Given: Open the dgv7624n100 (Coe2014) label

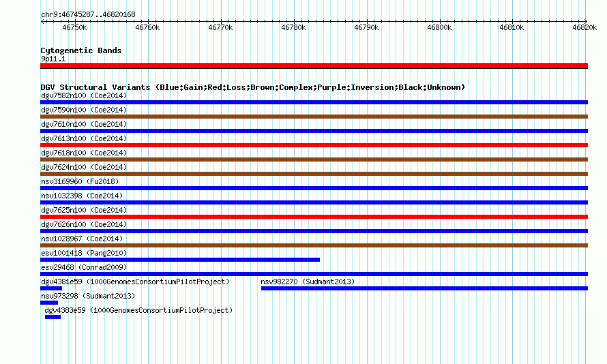Looking at the screenshot, I should 84,167.
